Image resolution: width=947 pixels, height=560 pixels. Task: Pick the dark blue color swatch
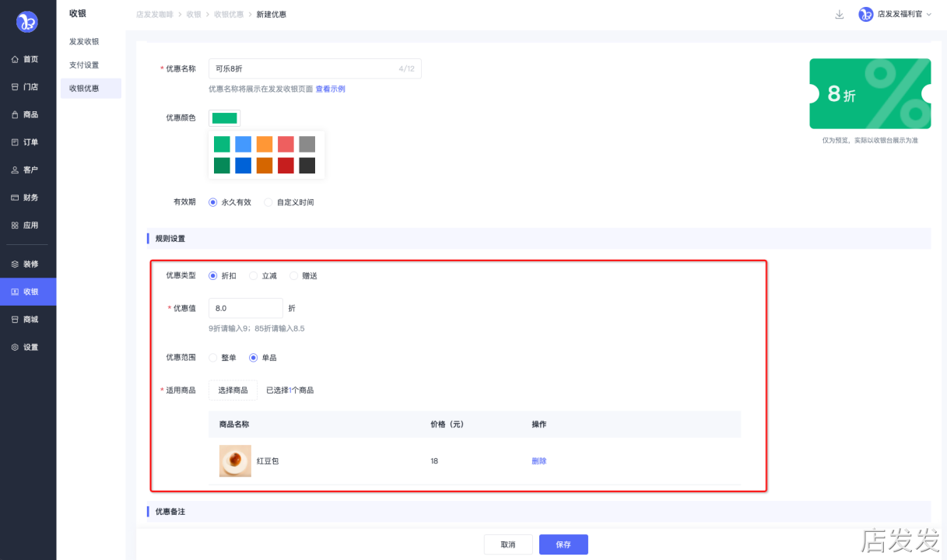coord(243,166)
